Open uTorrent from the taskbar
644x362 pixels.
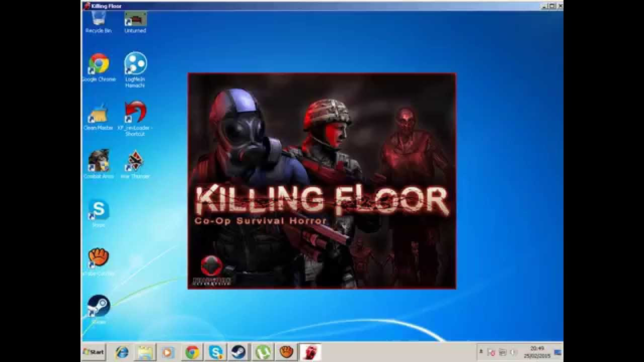click(x=263, y=352)
